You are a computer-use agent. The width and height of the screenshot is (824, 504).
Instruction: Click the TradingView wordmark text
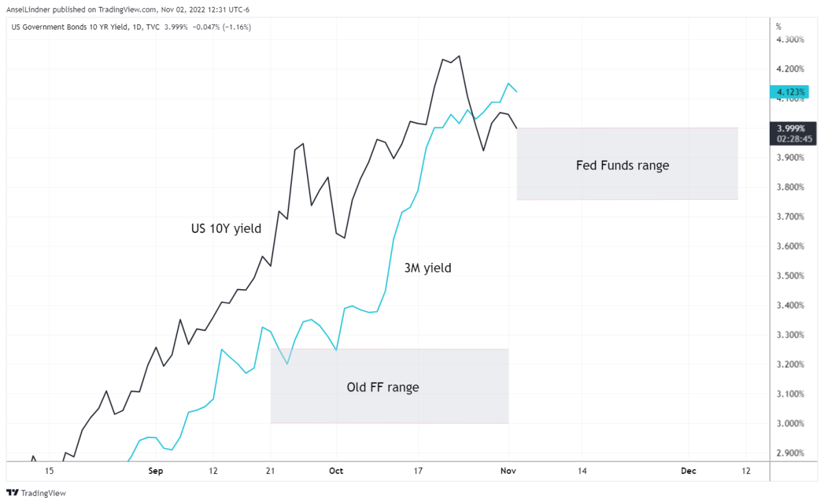coord(43,493)
